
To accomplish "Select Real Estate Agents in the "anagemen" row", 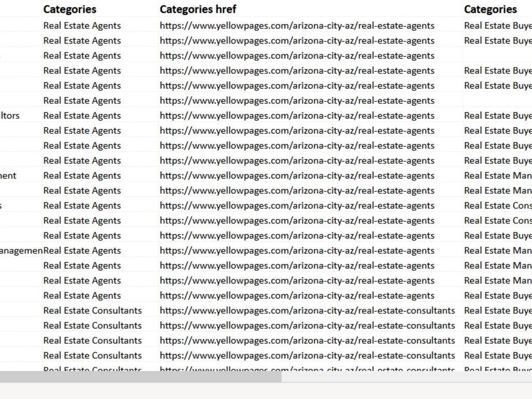I will (82, 251).
